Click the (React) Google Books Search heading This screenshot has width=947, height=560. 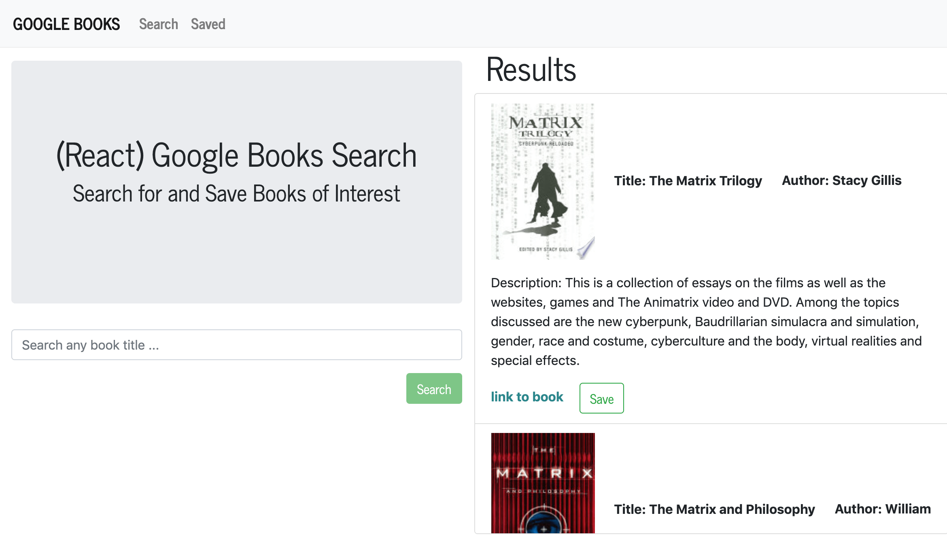(x=236, y=155)
